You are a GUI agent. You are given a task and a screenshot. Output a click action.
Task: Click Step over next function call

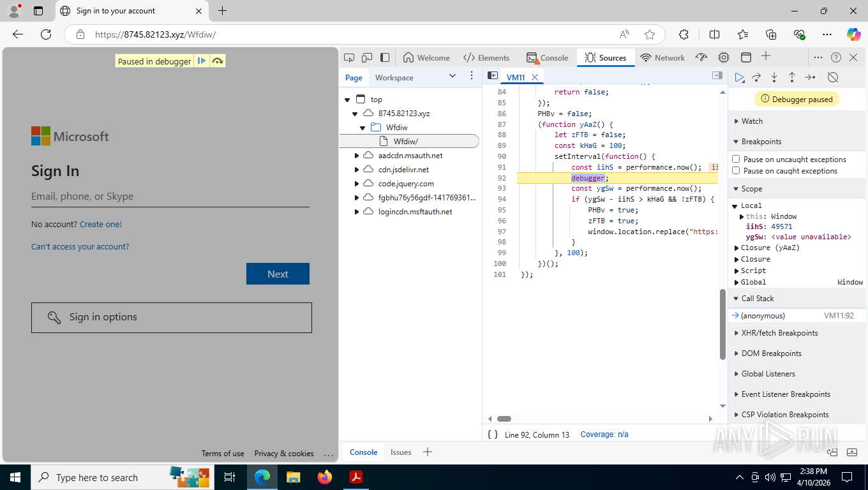(756, 77)
